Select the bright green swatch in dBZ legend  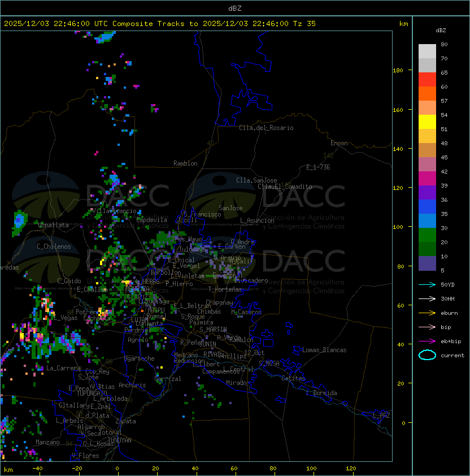coord(427,235)
